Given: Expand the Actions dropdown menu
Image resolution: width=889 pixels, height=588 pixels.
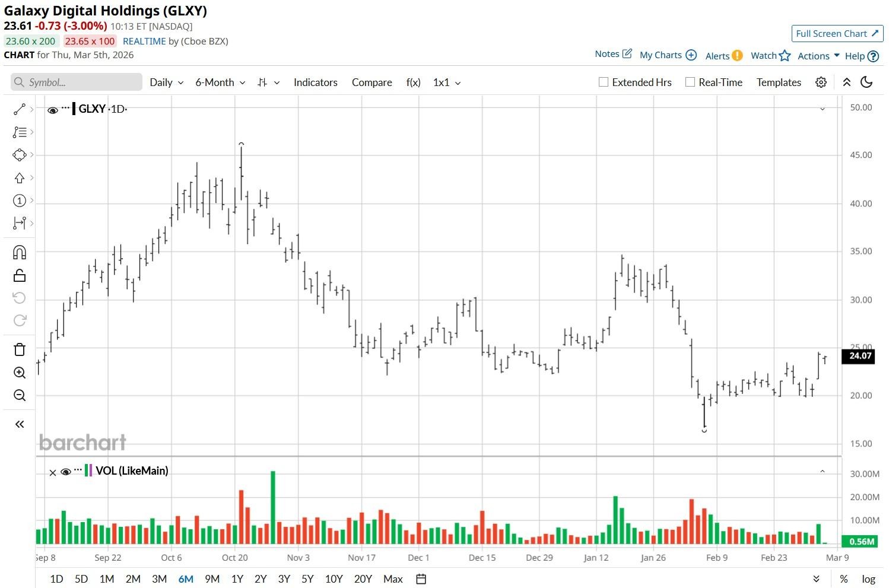Looking at the screenshot, I should 818,56.
